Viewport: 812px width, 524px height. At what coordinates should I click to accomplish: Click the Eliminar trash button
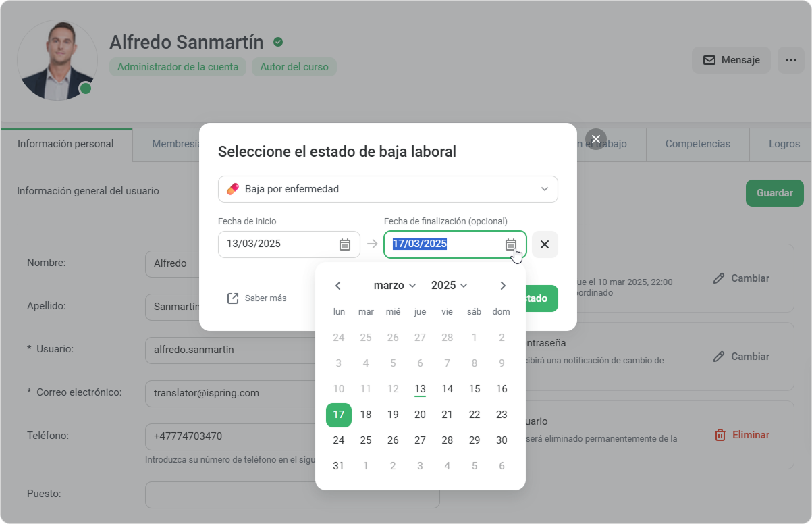(x=742, y=435)
